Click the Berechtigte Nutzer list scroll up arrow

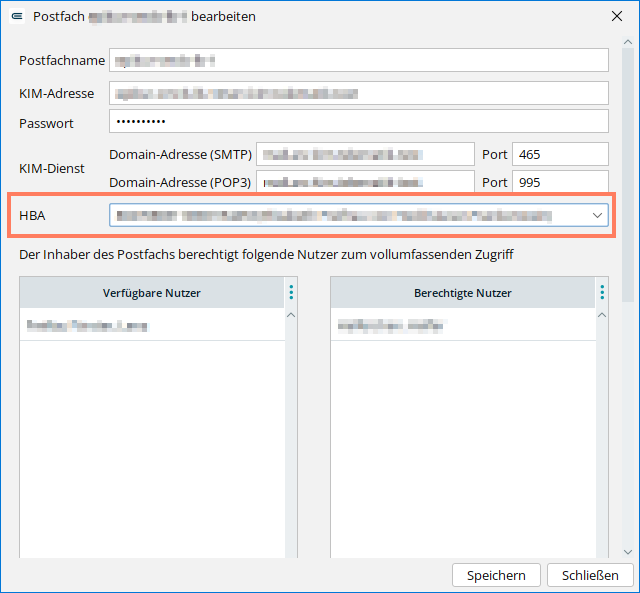pyautogui.click(x=602, y=315)
